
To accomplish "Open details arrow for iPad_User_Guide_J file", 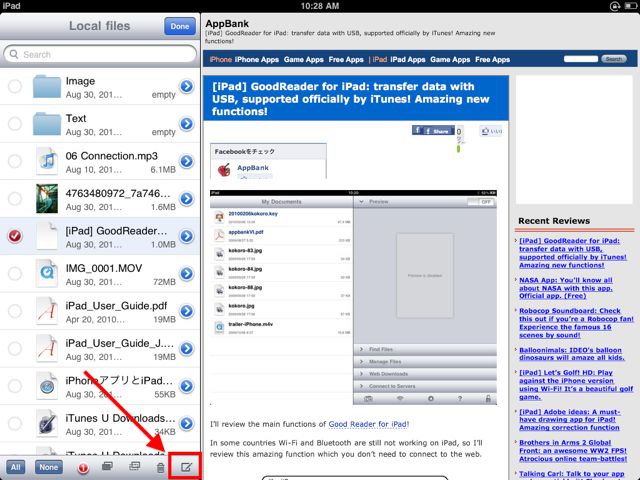I will (187, 348).
